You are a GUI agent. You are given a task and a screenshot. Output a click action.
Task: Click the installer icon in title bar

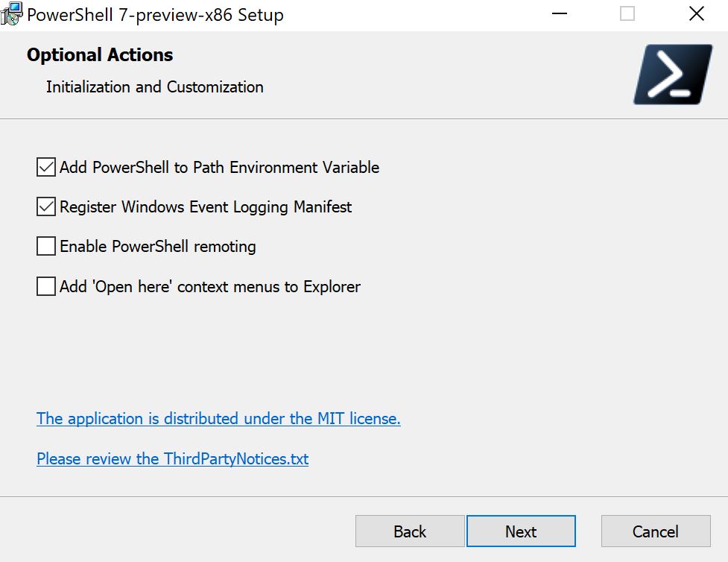[11, 13]
